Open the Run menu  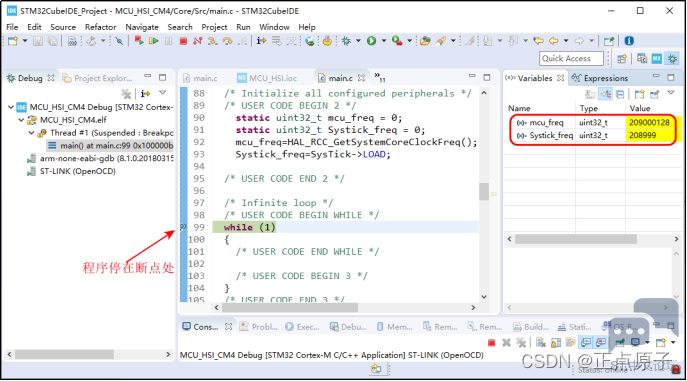click(x=243, y=27)
